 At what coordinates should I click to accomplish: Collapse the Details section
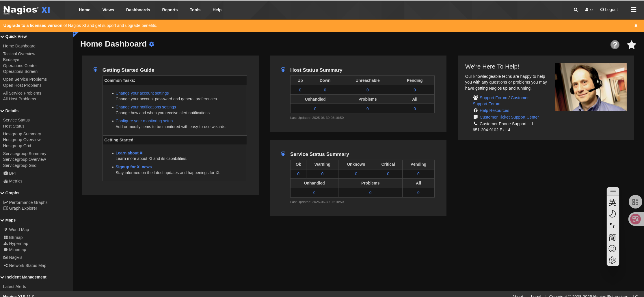(x=10, y=111)
